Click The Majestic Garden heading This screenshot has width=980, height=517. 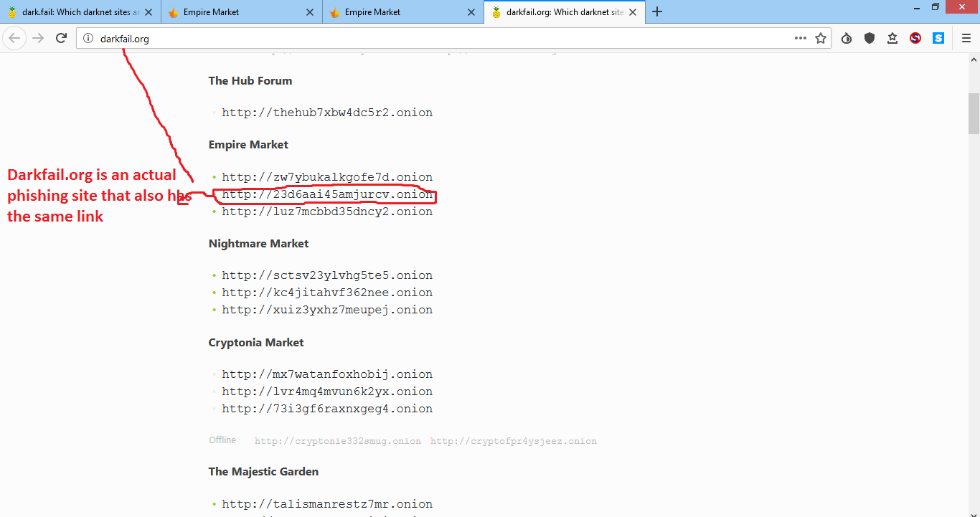(263, 472)
